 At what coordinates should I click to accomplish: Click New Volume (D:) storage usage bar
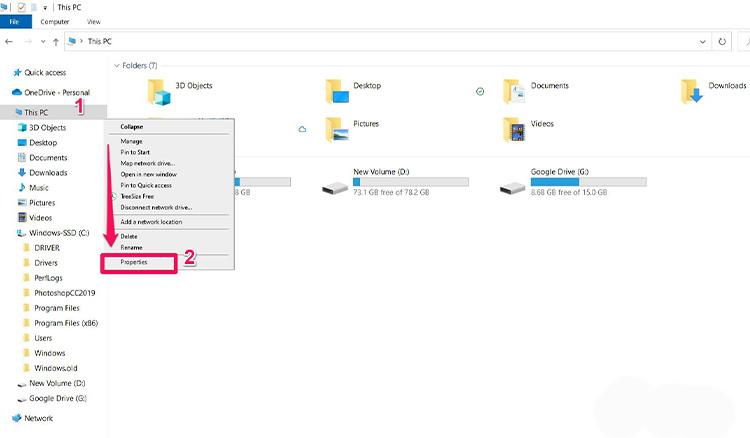click(411, 183)
